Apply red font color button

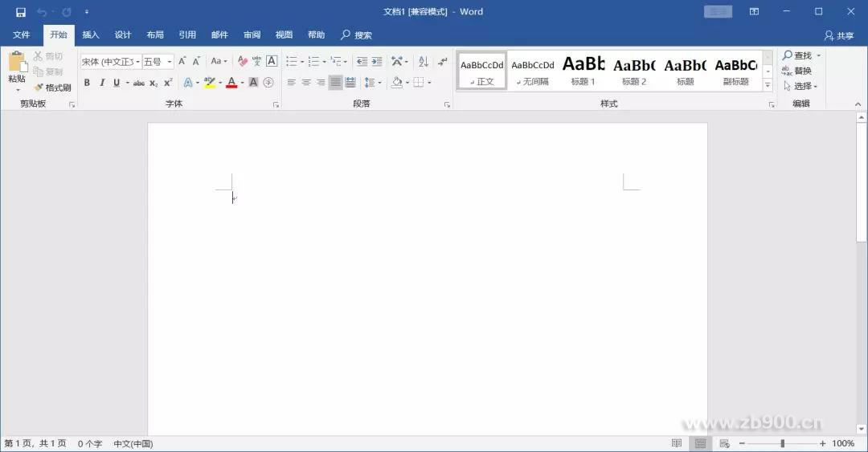pyautogui.click(x=232, y=83)
